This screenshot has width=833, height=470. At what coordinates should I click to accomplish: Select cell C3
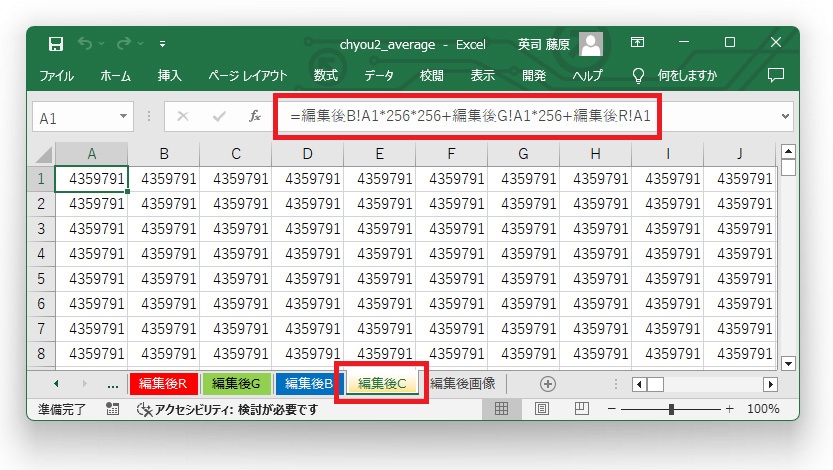click(235, 229)
